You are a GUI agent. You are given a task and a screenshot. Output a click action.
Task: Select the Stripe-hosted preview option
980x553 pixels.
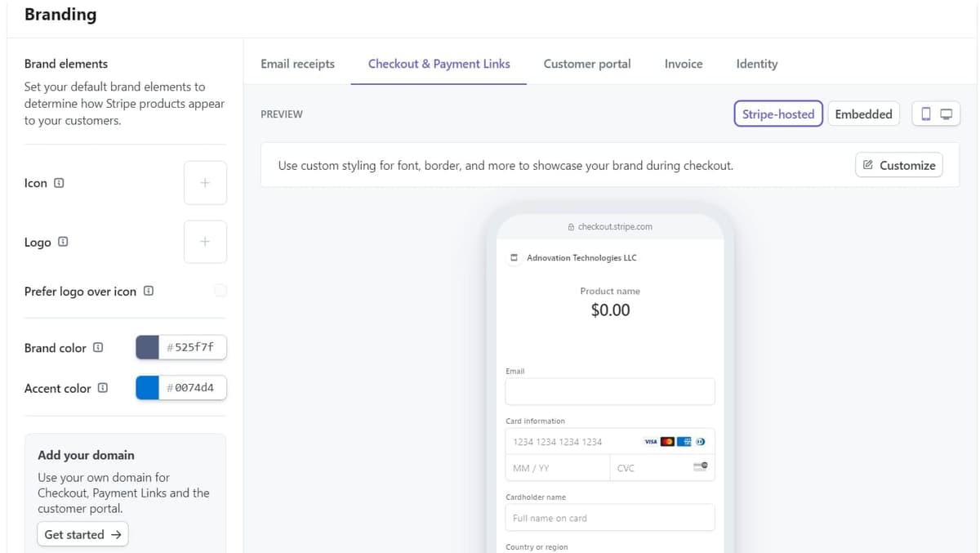click(x=777, y=114)
